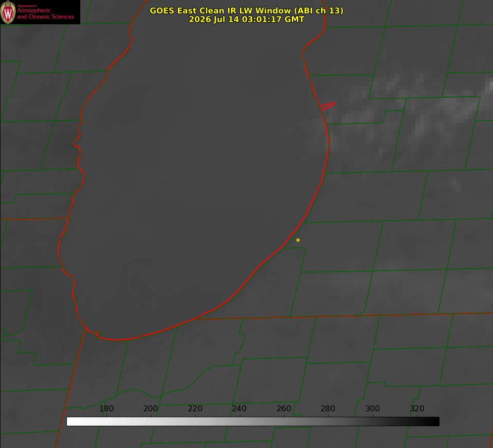
Task: Click the small red inlet on the eastern shoreline
Action: 328,106
